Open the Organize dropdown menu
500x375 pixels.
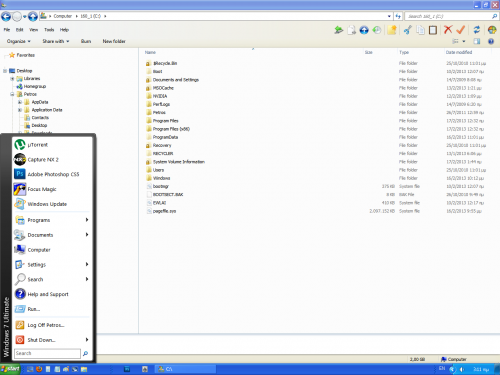19,41
